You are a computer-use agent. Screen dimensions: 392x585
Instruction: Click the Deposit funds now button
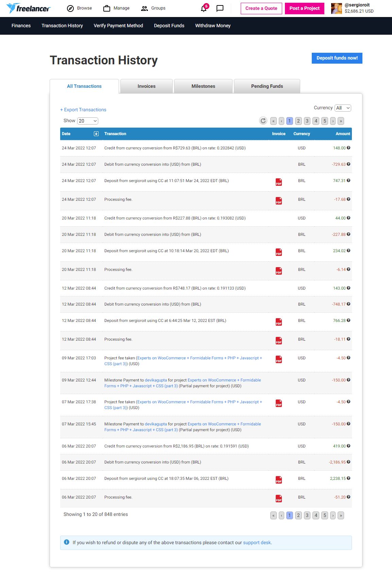tap(337, 58)
